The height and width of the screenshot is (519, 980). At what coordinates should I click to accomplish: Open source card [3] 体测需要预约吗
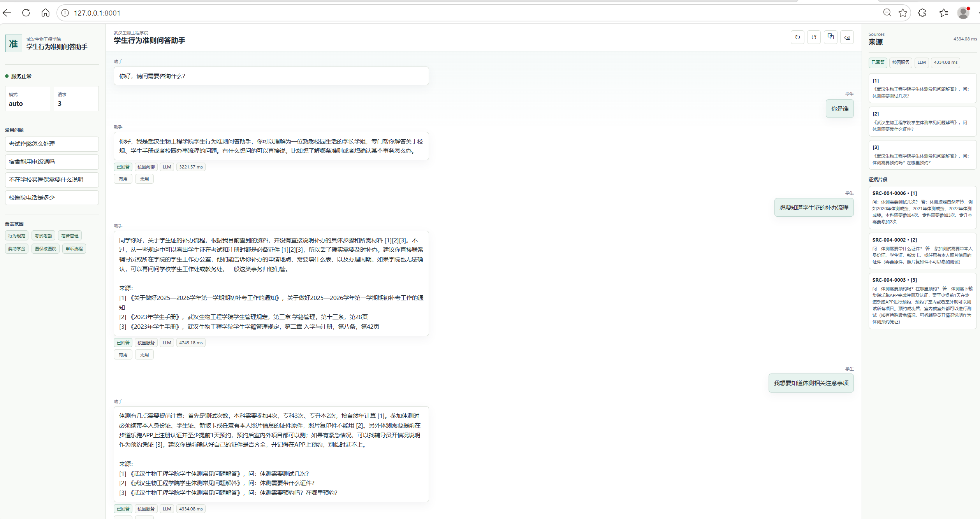point(922,155)
